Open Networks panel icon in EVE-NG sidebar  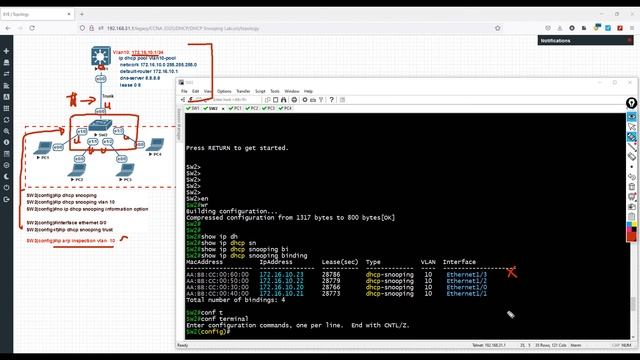tap(6, 74)
